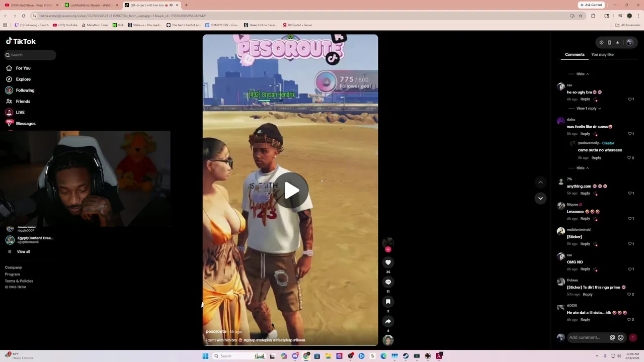Viewport: 644px width, 362px height.
Task: Click the TikTok Search field
Action: coord(30,55)
